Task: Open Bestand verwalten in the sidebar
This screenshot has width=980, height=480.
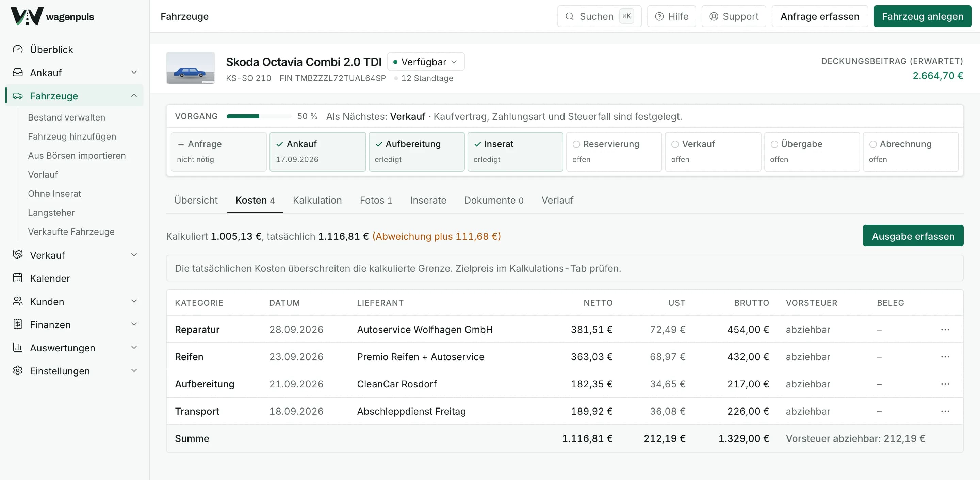Action: pyautogui.click(x=67, y=118)
